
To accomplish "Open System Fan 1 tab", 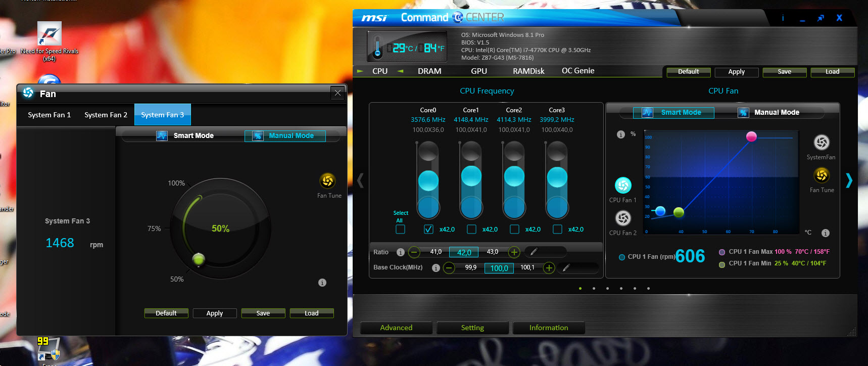I will pos(50,115).
